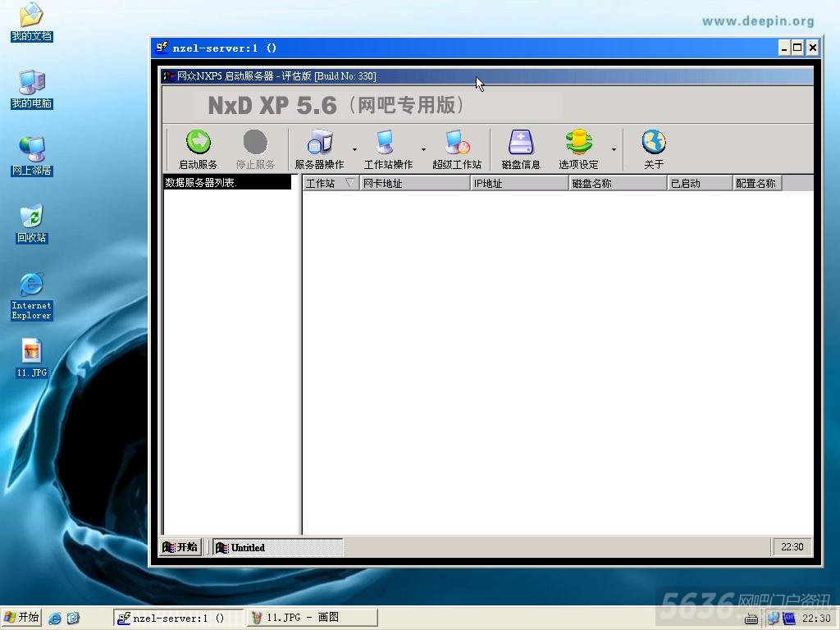
Task: Click 网众NXP5 启动服务器 title bar icon
Action: (x=169, y=76)
